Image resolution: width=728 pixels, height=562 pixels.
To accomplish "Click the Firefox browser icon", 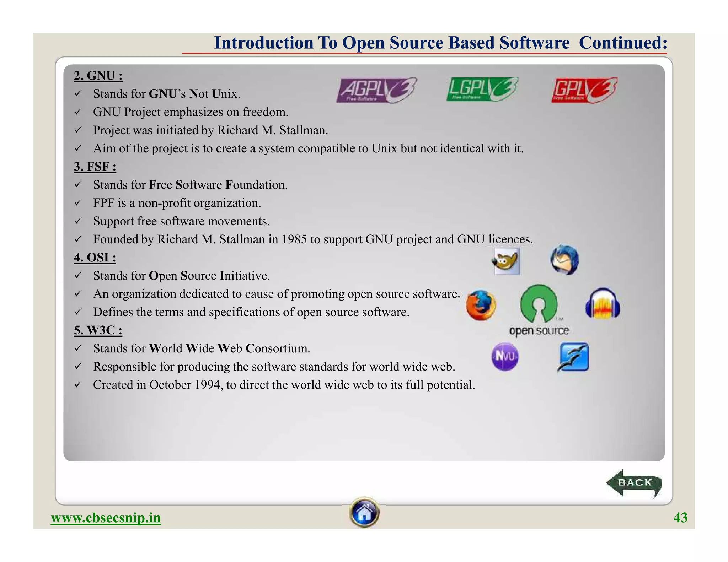I will tap(481, 305).
